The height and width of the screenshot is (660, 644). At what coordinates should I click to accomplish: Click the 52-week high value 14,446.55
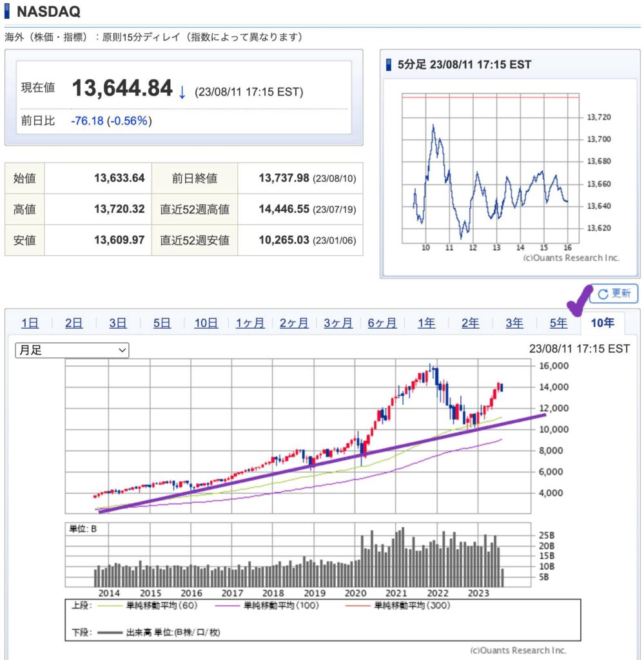point(284,209)
